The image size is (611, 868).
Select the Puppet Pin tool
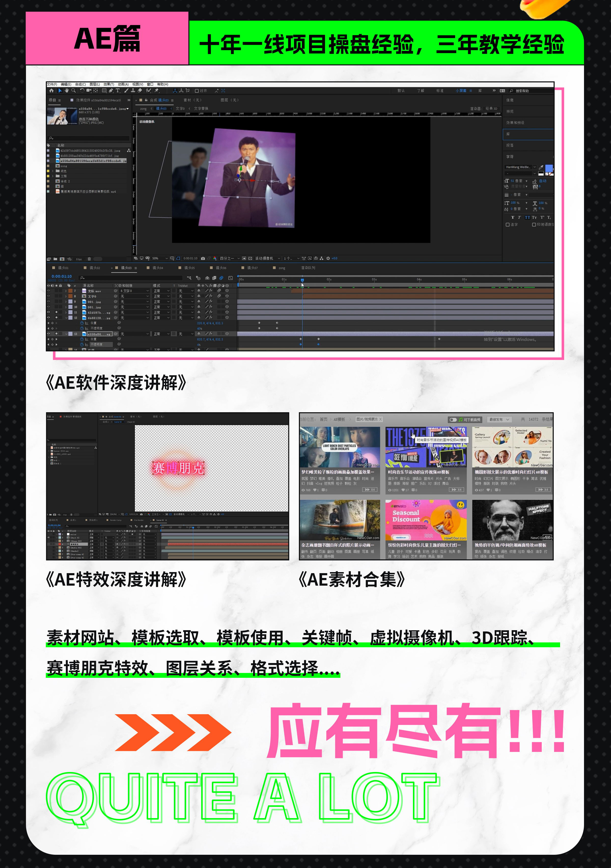pos(157,91)
